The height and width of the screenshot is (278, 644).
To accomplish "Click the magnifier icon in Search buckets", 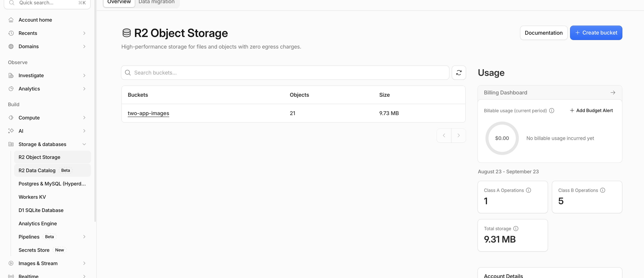I will (x=128, y=73).
